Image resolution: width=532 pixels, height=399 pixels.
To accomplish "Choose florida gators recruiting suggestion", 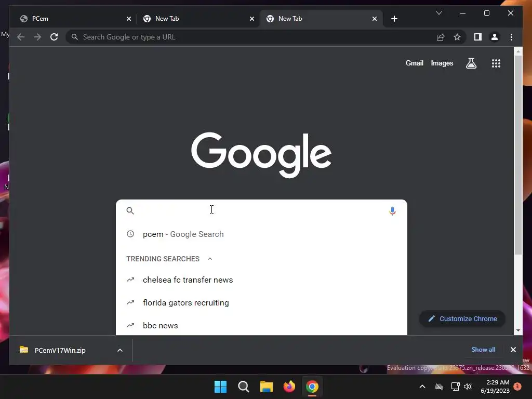I will [261, 303].
